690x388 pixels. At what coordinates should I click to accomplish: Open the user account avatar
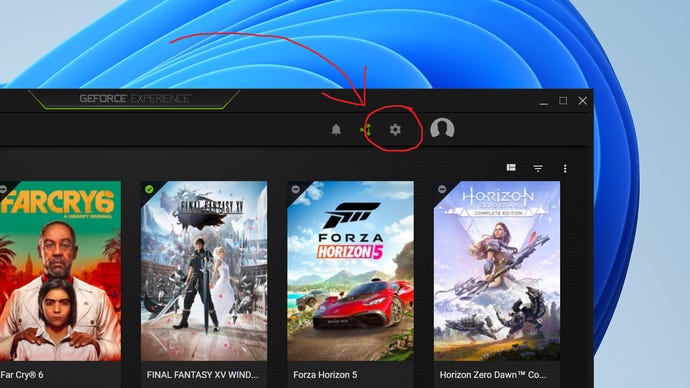pyautogui.click(x=442, y=128)
